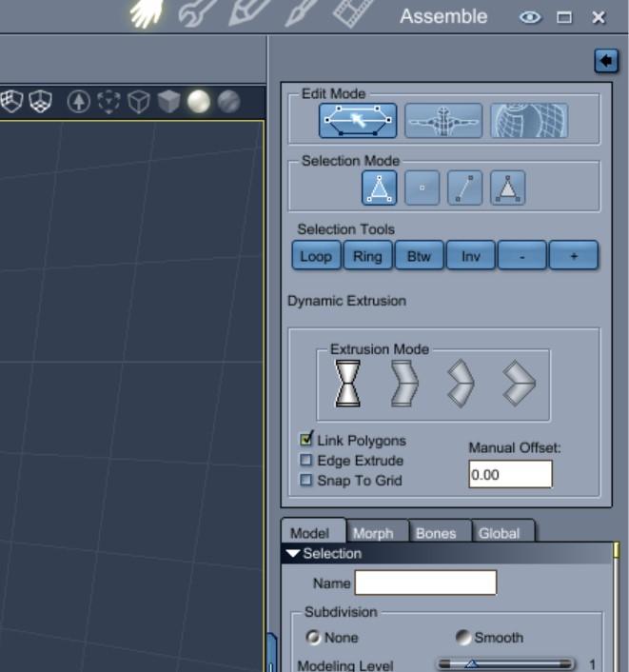
Task: Click the first perspective cube icon
Action: click(11, 102)
